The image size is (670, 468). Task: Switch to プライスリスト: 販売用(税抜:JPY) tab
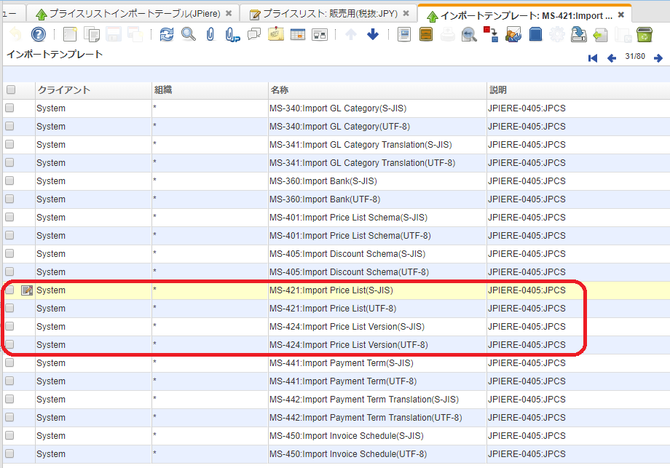point(330,14)
